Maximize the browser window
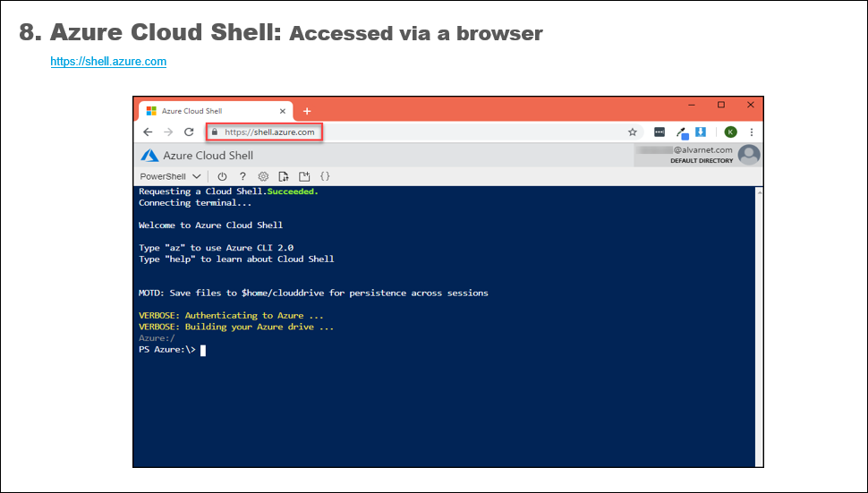The width and height of the screenshot is (868, 493). click(x=720, y=105)
